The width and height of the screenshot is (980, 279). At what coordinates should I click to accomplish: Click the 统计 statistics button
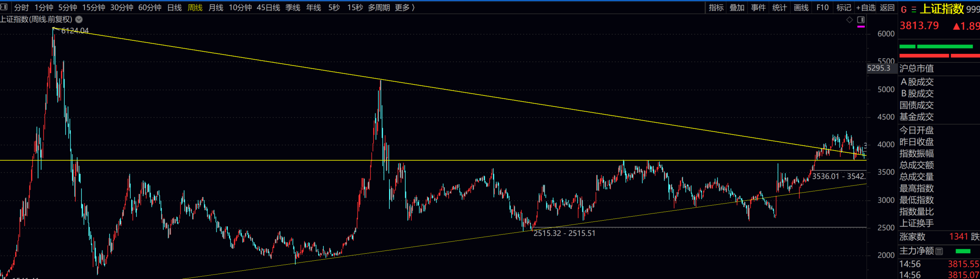[780, 7]
